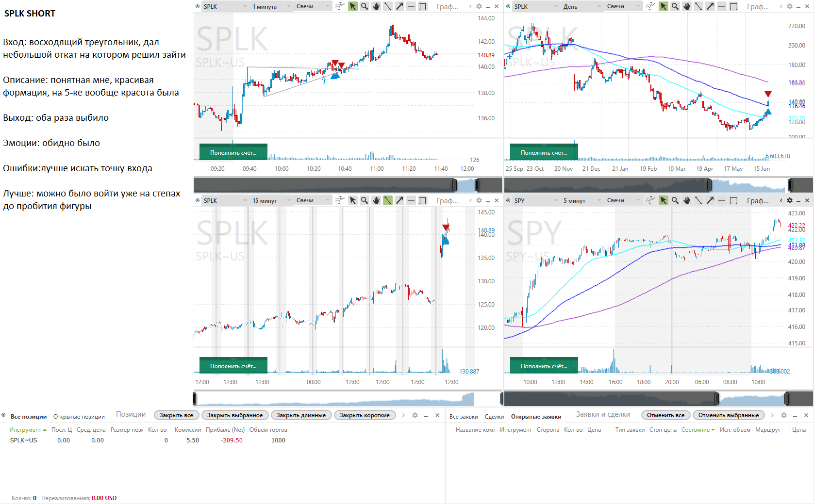Pick horizontal line tool on SPLK 1 минута chart
The height and width of the screenshot is (504, 814).
click(x=411, y=6)
